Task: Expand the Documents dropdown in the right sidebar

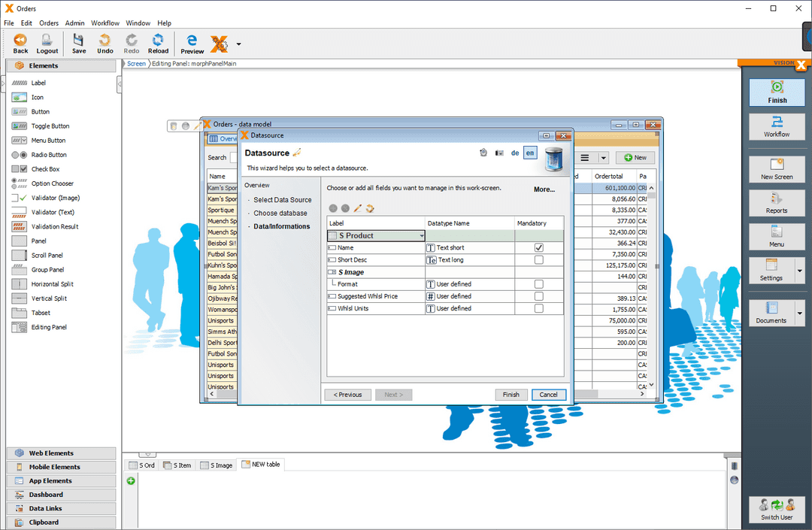Action: click(x=799, y=312)
